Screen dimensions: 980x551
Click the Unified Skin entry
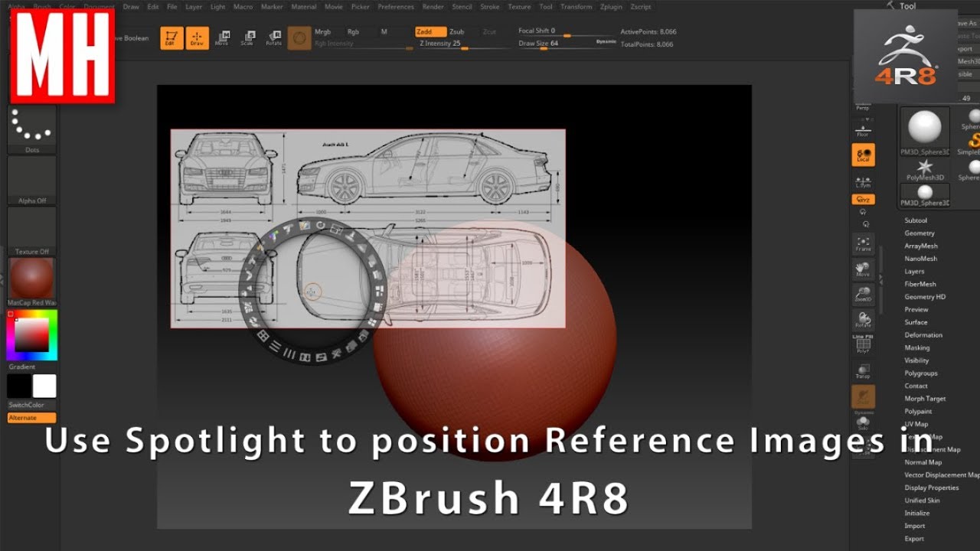point(922,500)
